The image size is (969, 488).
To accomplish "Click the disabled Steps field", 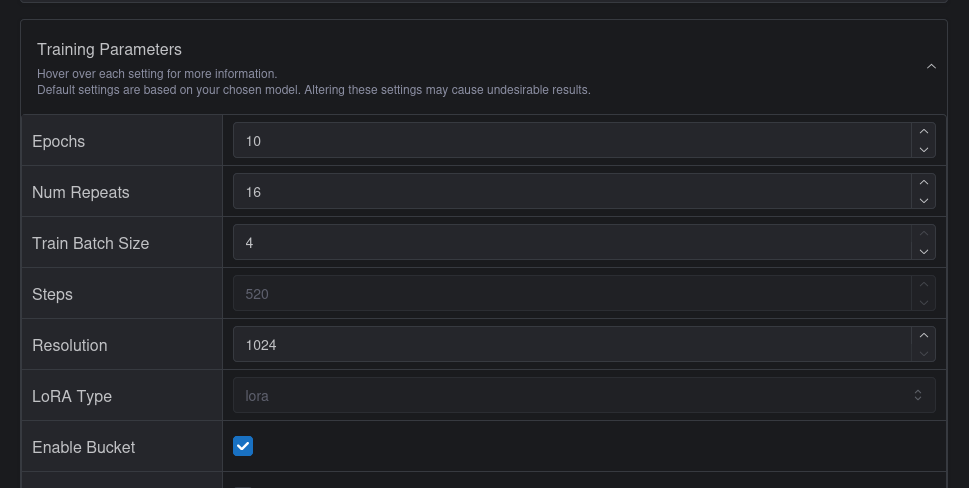I will click(x=570, y=294).
